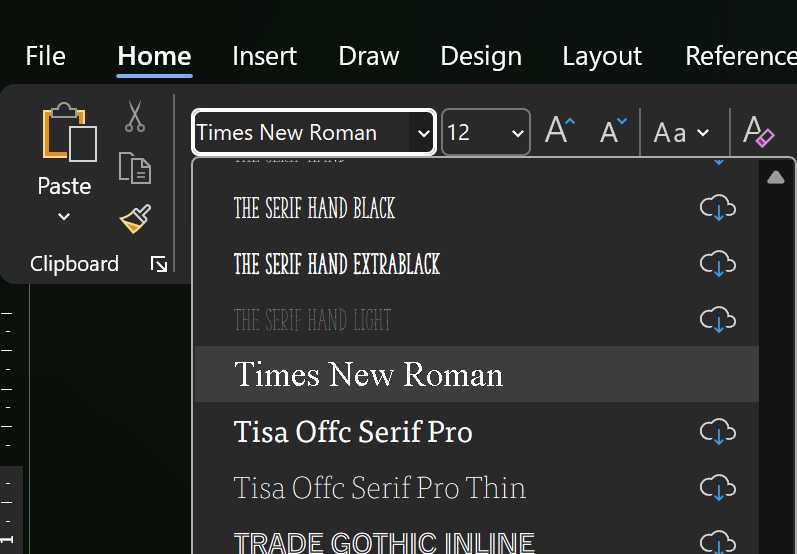Download The Serif Hand Light cloud icon
The width and height of the screenshot is (797, 554).
coord(718,319)
